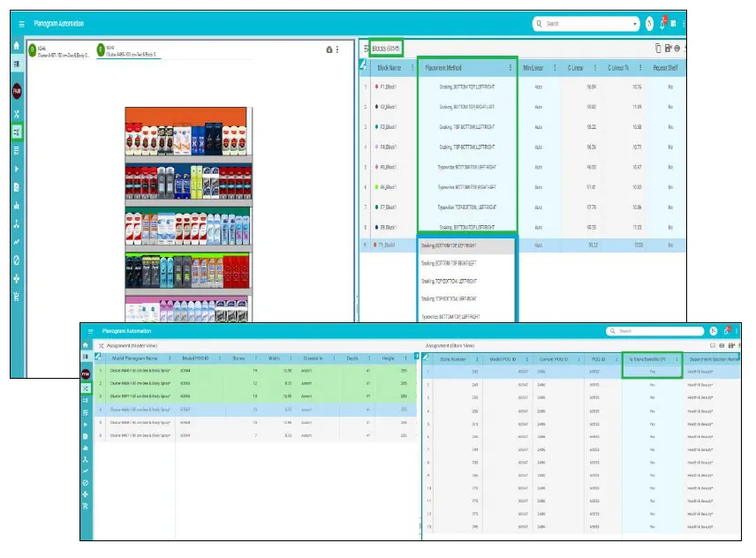Switch to the 150 cm cluster planogram tab
This screenshot has width=756, height=558.
60,51
